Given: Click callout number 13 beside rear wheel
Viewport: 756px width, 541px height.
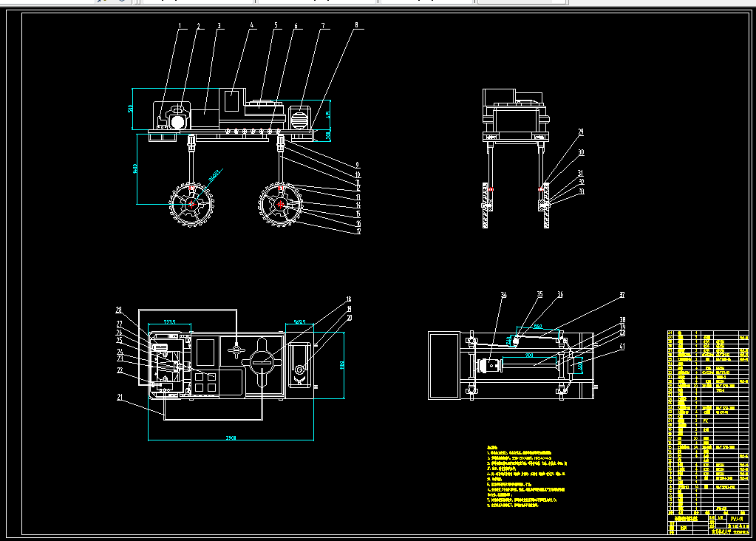Looking at the screenshot, I should 358,197.
